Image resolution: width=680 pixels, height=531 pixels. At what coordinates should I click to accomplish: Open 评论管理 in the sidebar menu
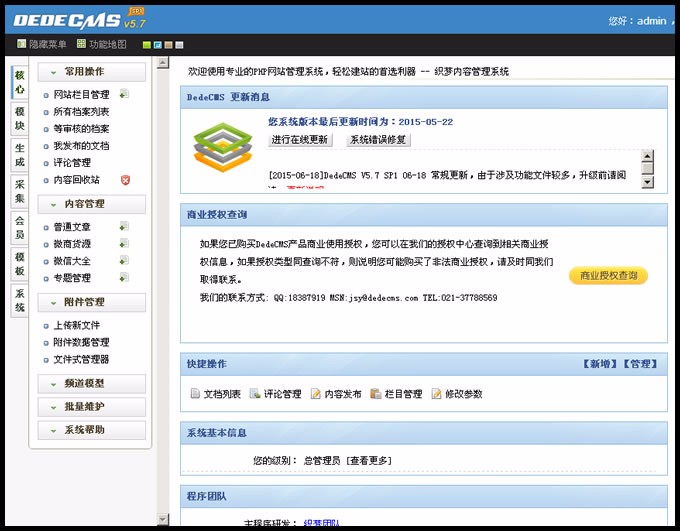[x=72, y=163]
